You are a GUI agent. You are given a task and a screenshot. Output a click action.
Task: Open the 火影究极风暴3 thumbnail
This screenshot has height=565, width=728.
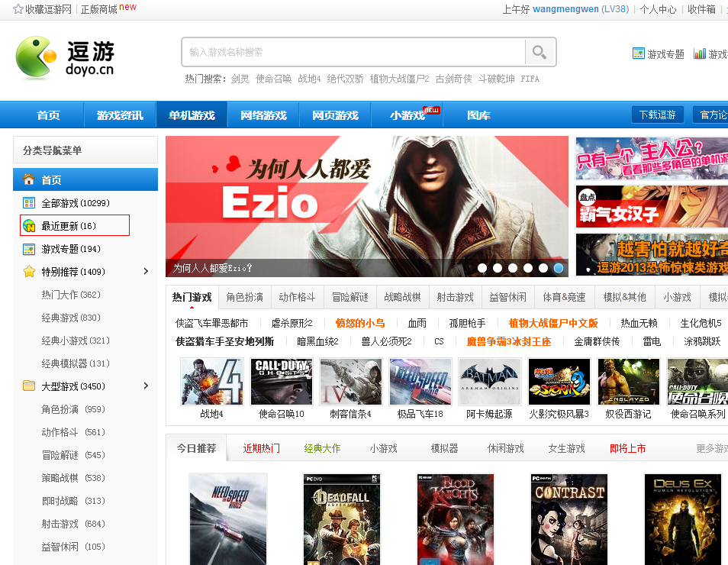pyautogui.click(x=559, y=382)
